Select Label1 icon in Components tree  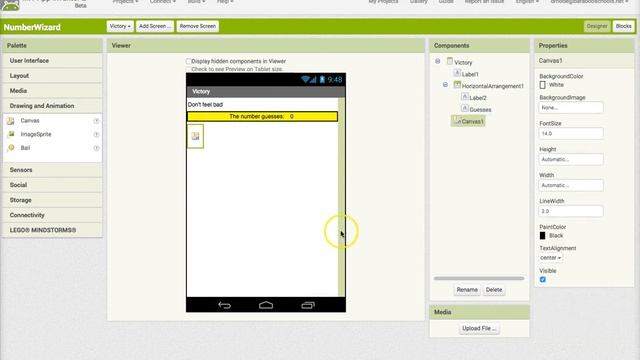coord(457,73)
